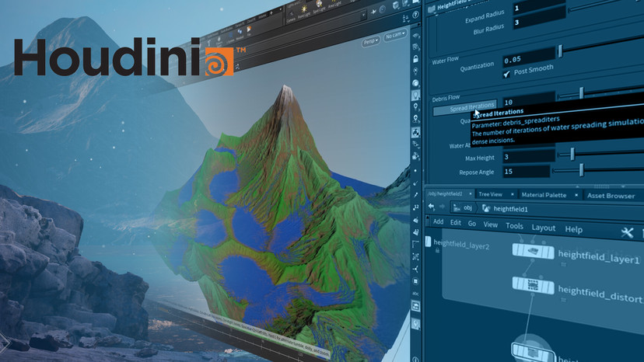Screen dimensions: 644x362
Task: Click the Expand Radius value field
Action: (539, 5)
